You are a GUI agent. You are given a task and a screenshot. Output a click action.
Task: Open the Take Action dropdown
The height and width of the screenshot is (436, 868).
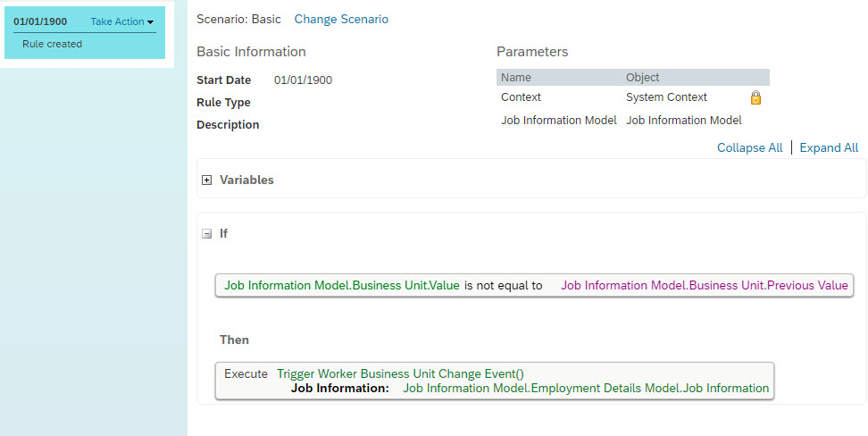tap(121, 21)
